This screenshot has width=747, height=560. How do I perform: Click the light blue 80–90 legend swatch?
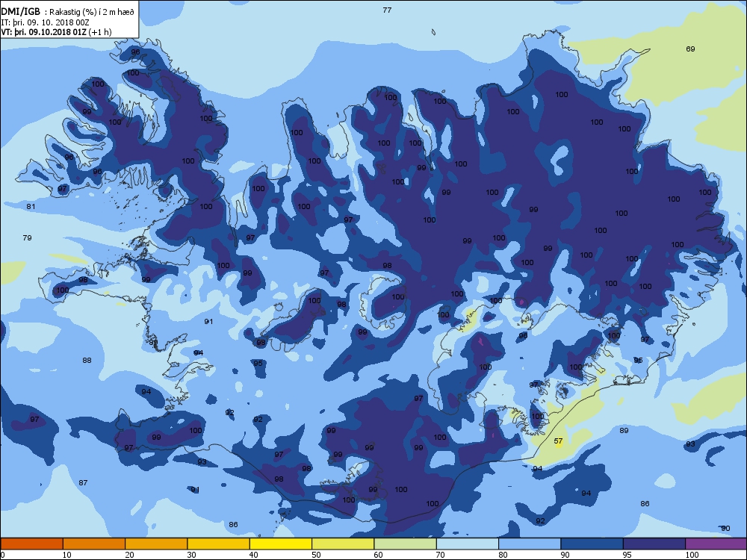pyautogui.click(x=530, y=544)
